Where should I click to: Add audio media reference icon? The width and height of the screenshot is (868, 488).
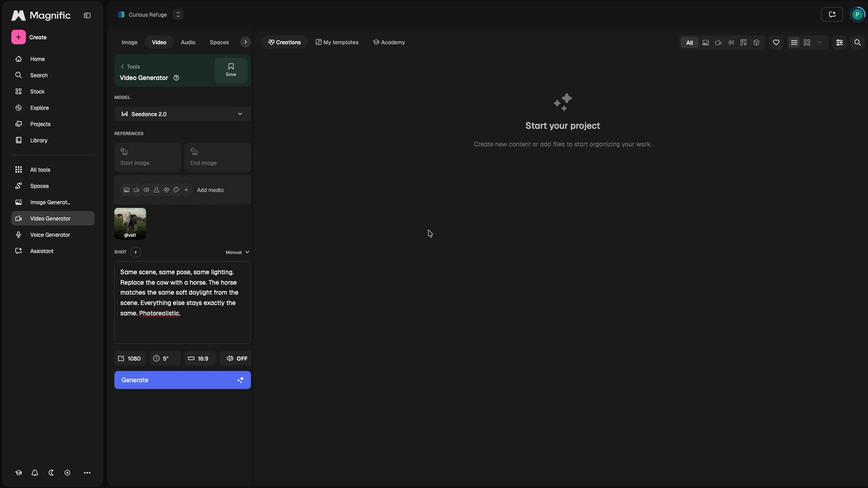tap(146, 190)
